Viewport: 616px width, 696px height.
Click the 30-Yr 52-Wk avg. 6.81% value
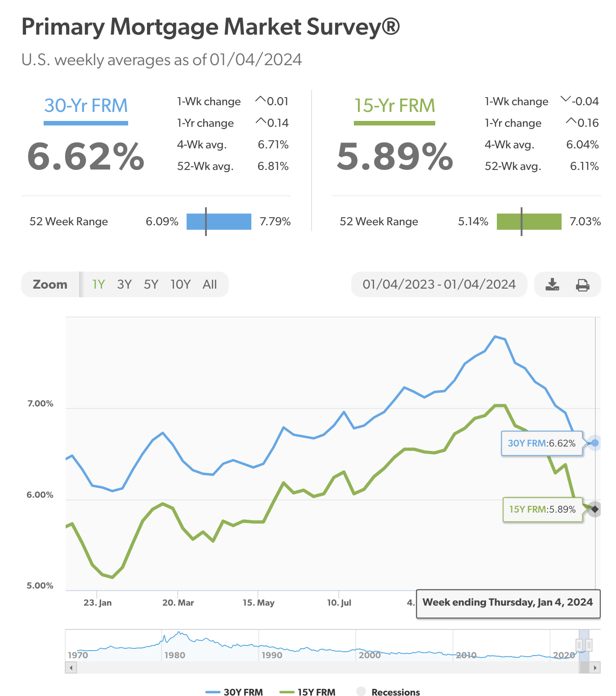[273, 166]
